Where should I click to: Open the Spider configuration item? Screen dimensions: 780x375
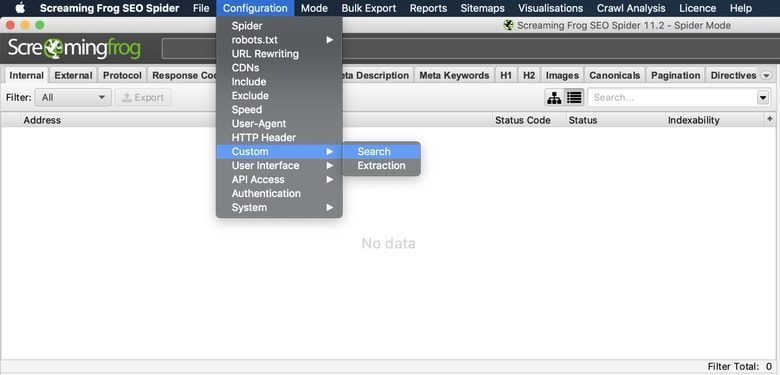[x=279, y=26]
